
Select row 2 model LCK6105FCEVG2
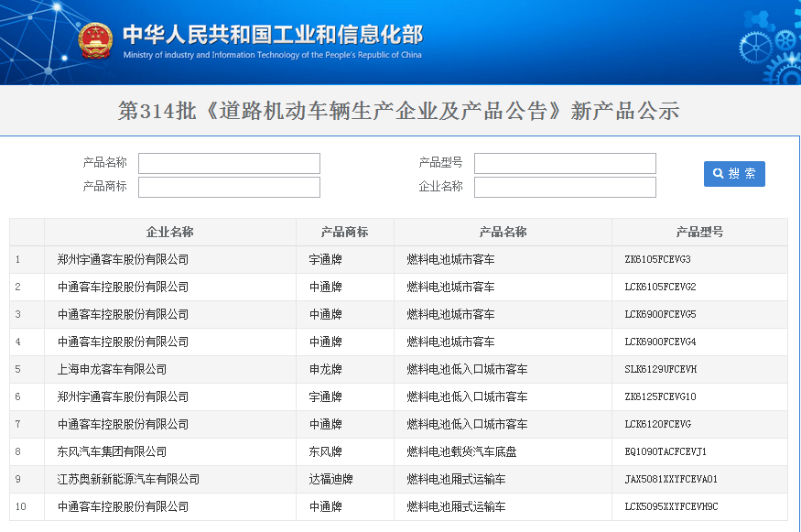660,287
